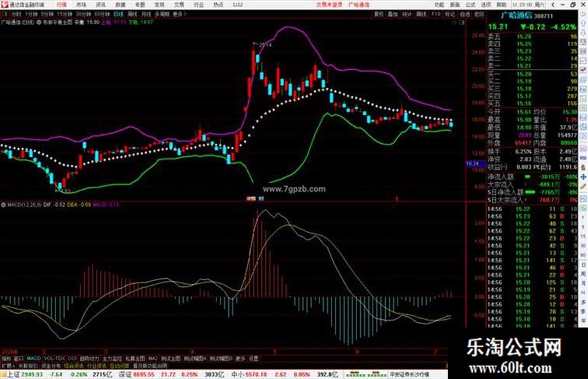The width and height of the screenshot is (588, 379).
Task: Open the 帮助 menu
Action: [x=502, y=5]
